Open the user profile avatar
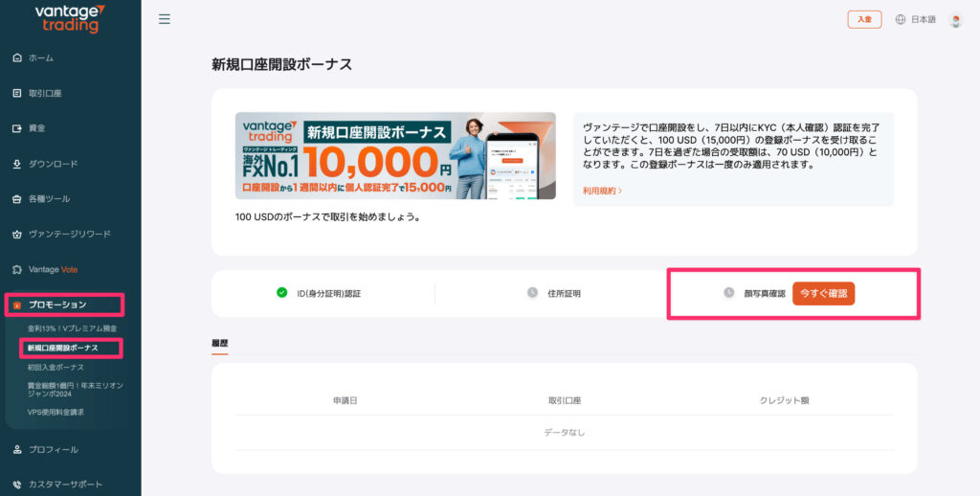 coord(955,19)
